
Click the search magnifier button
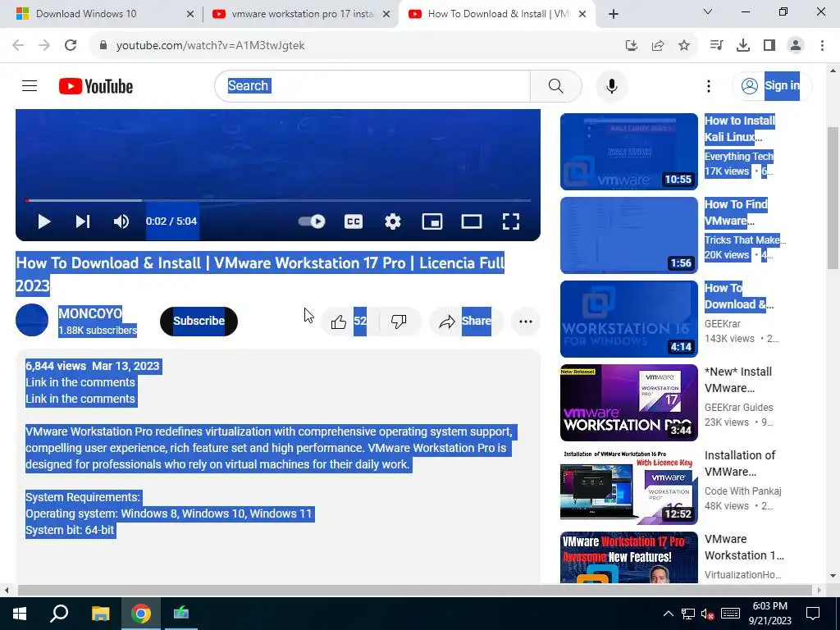pos(555,85)
